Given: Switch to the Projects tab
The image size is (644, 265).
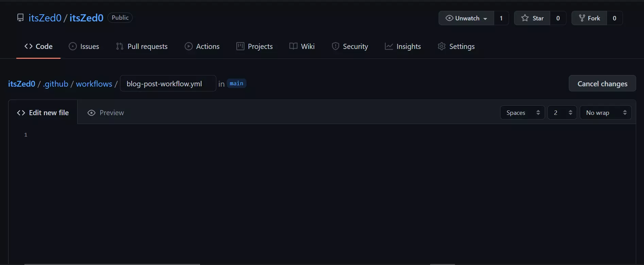Looking at the screenshot, I should [x=254, y=47].
